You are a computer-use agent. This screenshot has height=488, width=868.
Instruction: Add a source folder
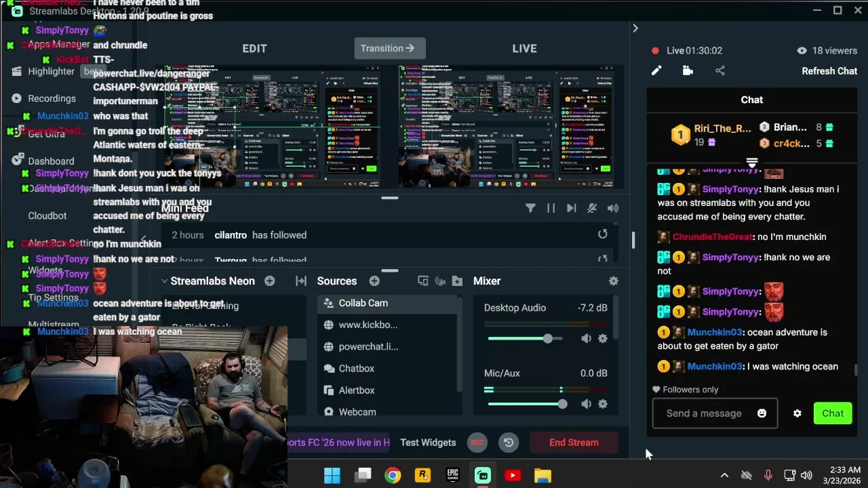[x=457, y=281]
